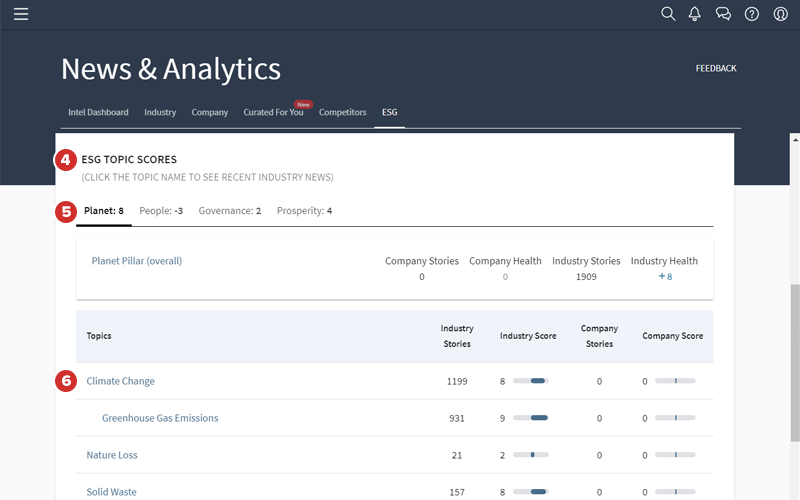The height and width of the screenshot is (500, 800).
Task: Switch to the Intel Dashboard tab
Action: [x=98, y=113]
